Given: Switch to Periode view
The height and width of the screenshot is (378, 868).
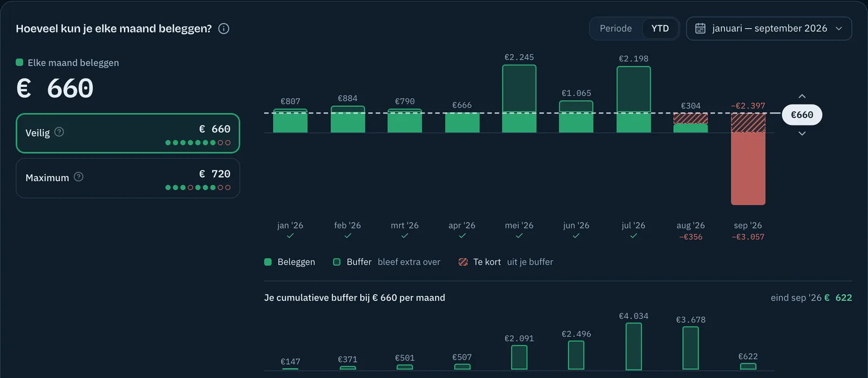Looking at the screenshot, I should 616,28.
